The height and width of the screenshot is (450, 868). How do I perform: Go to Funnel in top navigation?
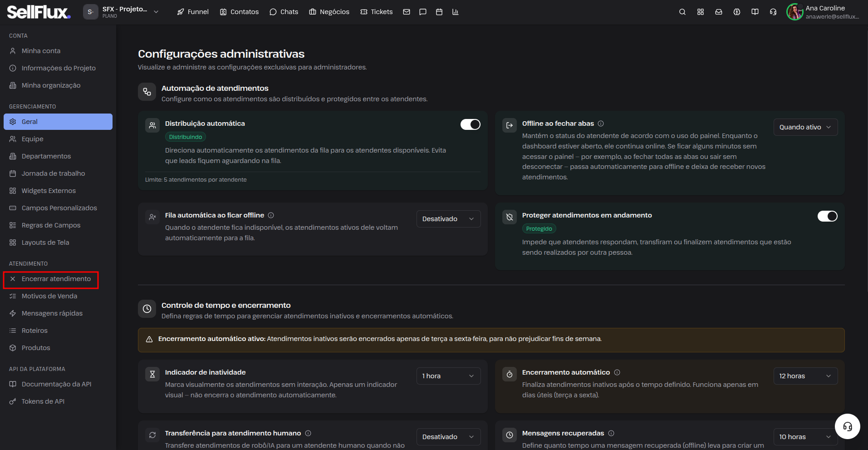(193, 12)
